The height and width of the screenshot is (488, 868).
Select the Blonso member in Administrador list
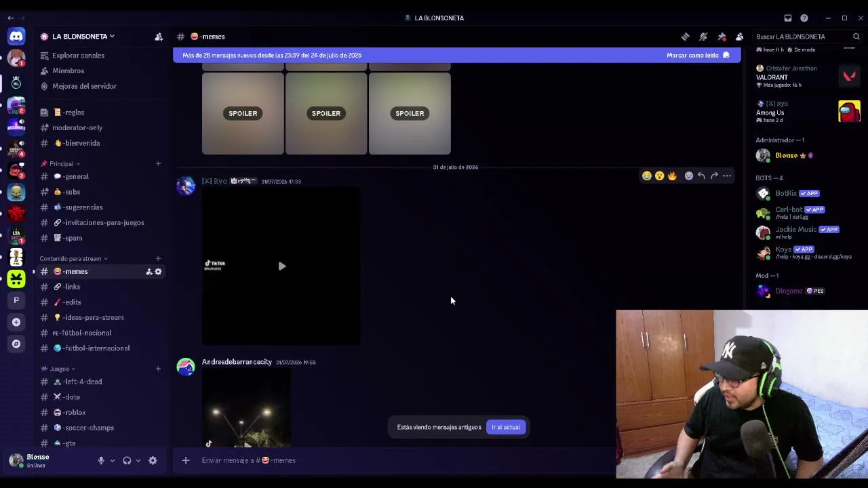(x=807, y=156)
